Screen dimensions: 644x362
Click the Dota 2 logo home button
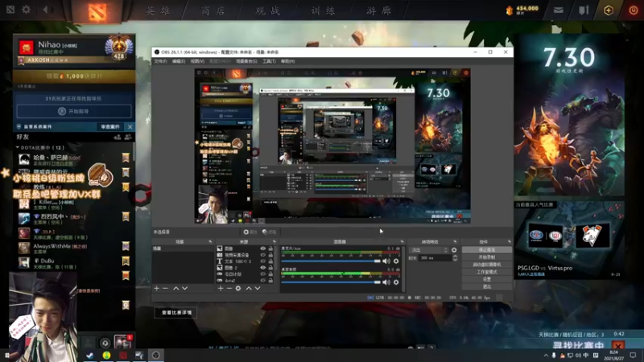[97, 11]
